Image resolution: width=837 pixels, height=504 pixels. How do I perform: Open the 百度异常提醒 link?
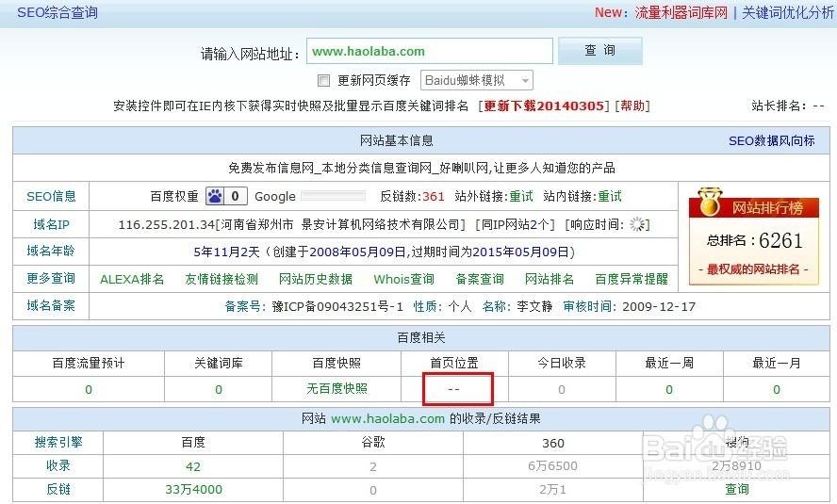click(x=632, y=279)
